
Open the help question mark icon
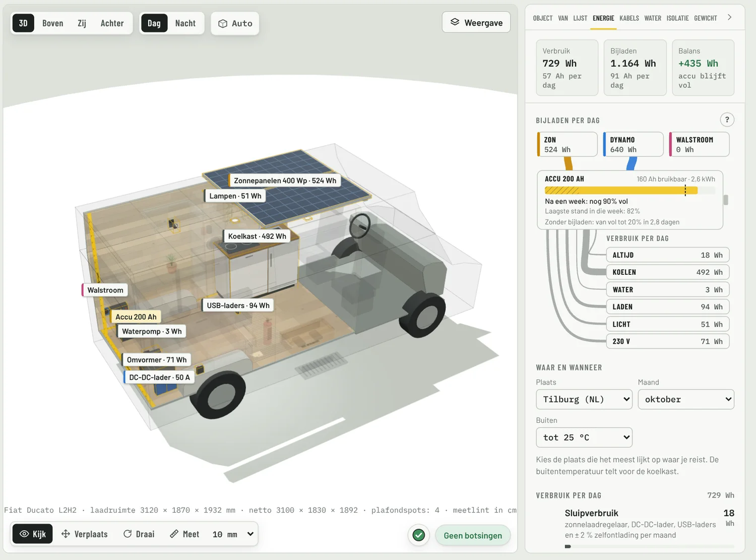click(727, 120)
